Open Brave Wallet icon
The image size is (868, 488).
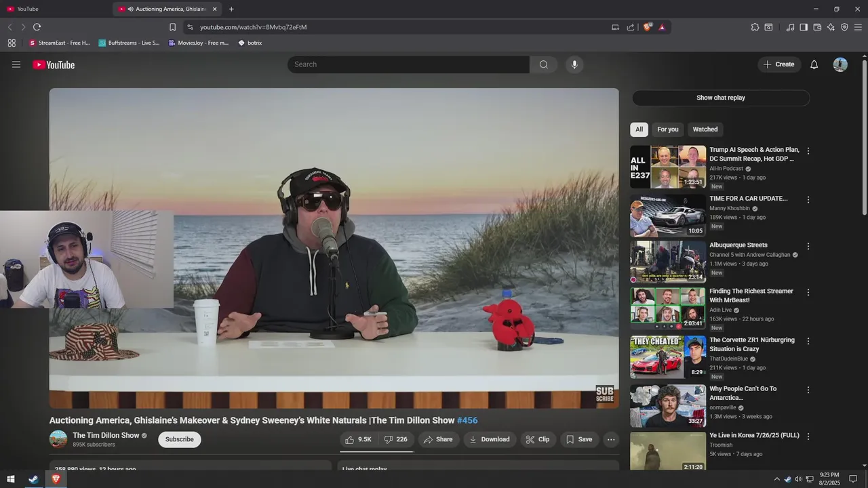pyautogui.click(x=817, y=27)
